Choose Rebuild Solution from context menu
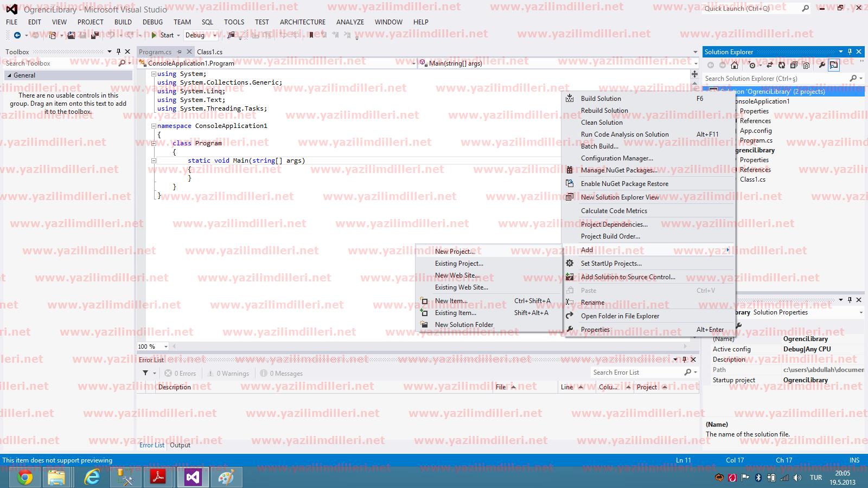868x488 pixels. 604,111
